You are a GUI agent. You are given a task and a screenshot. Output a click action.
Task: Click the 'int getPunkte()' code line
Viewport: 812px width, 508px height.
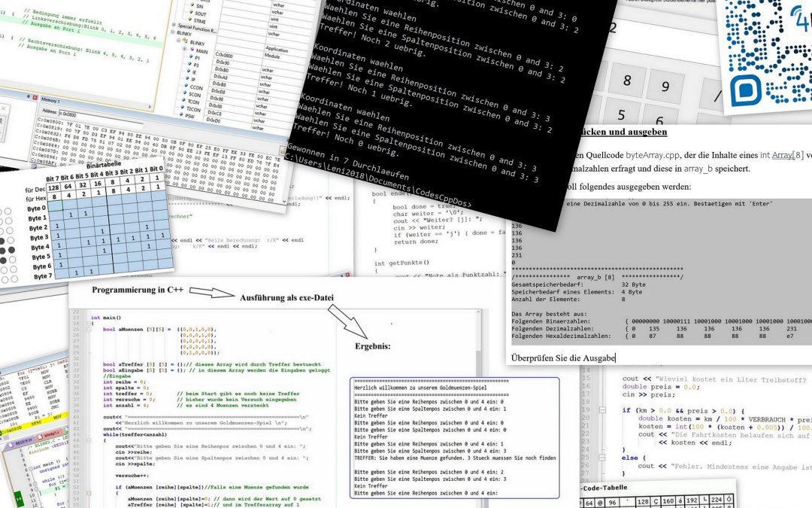[x=401, y=263]
